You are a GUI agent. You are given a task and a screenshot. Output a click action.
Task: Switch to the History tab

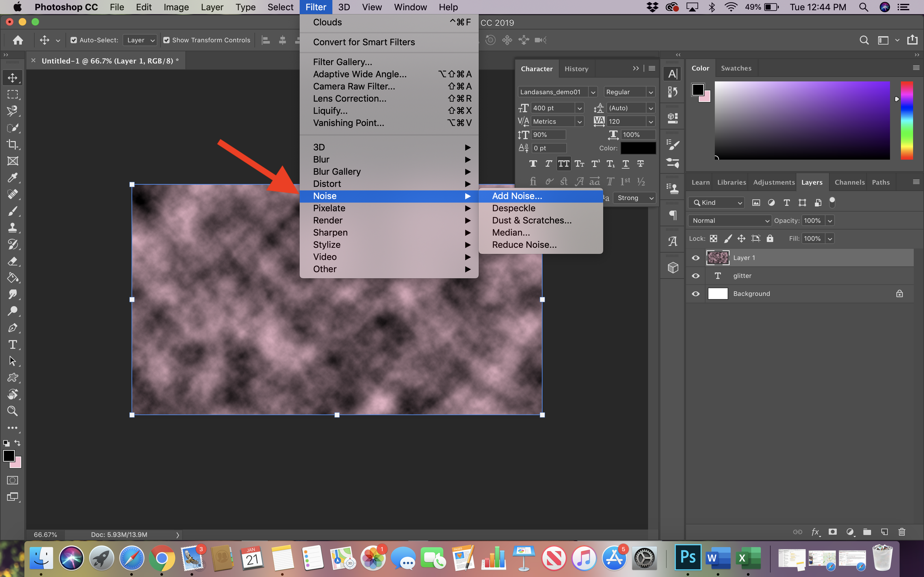click(x=576, y=69)
